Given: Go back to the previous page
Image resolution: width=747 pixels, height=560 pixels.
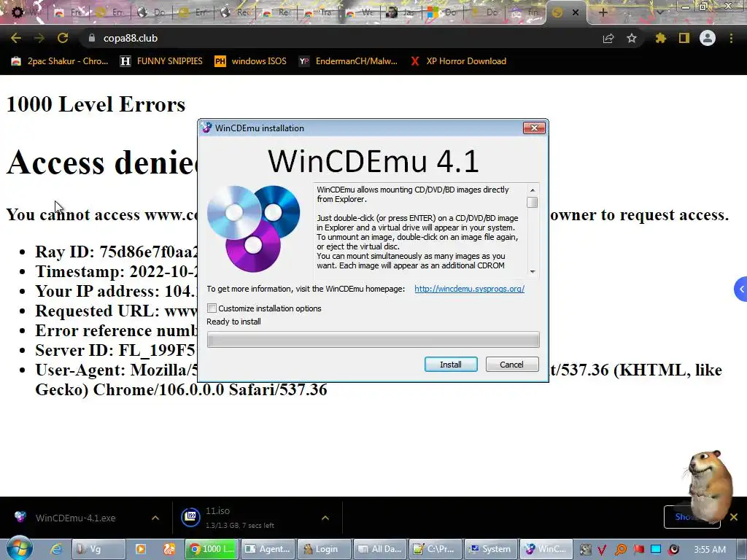Looking at the screenshot, I should [x=16, y=38].
